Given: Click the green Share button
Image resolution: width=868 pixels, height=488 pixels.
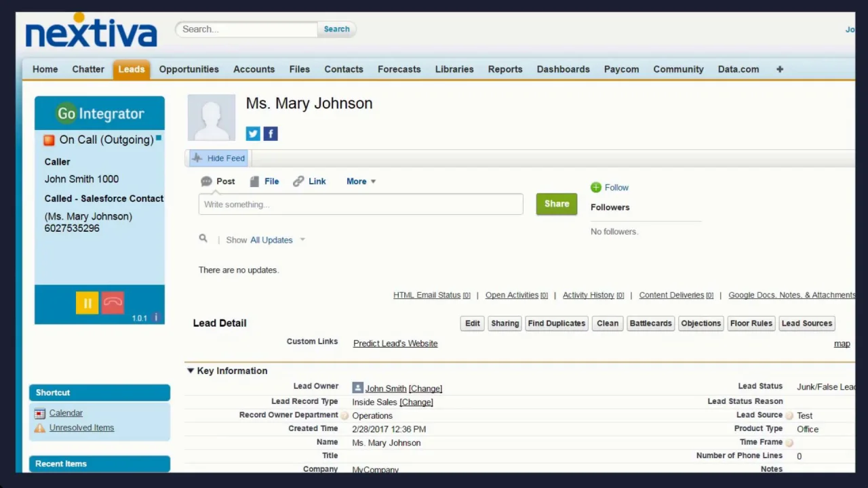Looking at the screenshot, I should [557, 204].
